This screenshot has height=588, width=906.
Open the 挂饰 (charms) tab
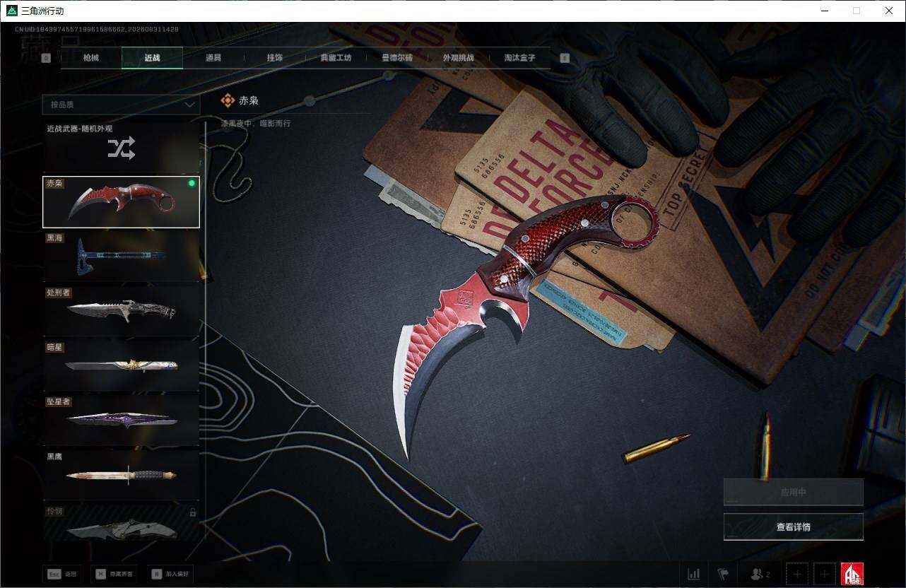[275, 58]
